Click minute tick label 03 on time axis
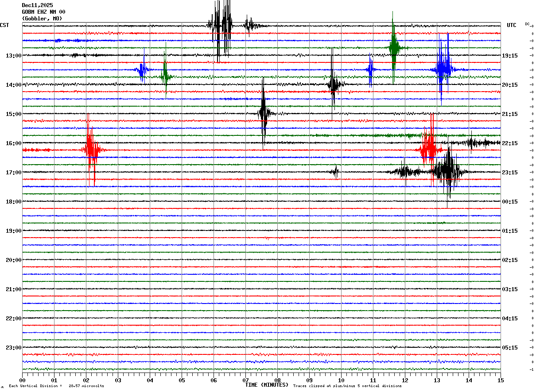 (118, 380)
